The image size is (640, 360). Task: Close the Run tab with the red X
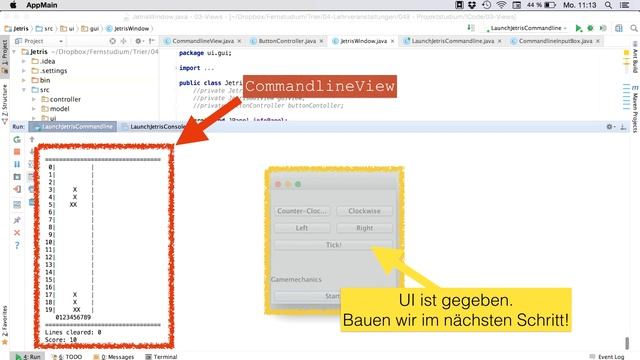click(17, 233)
